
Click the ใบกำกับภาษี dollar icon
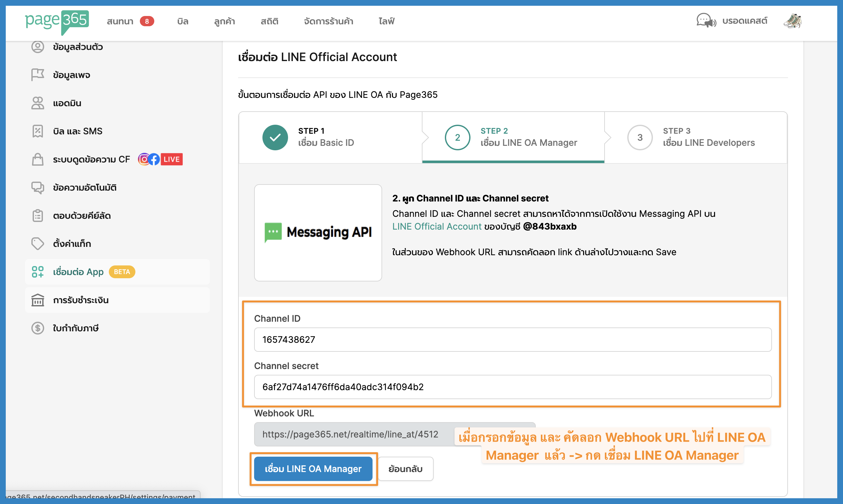tap(38, 328)
